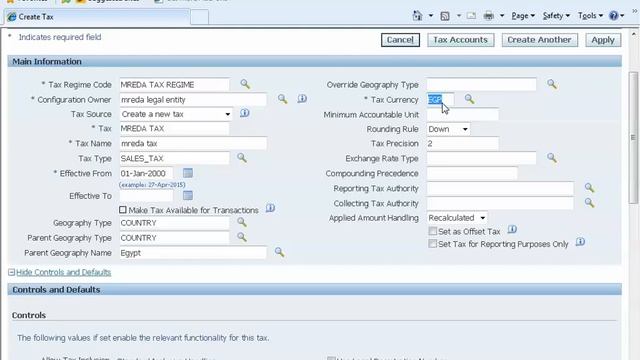
Task: Open Parent Geography Name search lookup
Action: point(279,252)
